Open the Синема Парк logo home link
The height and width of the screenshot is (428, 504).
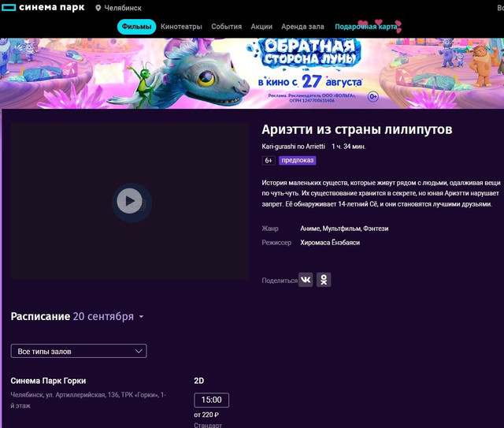pyautogui.click(x=43, y=7)
